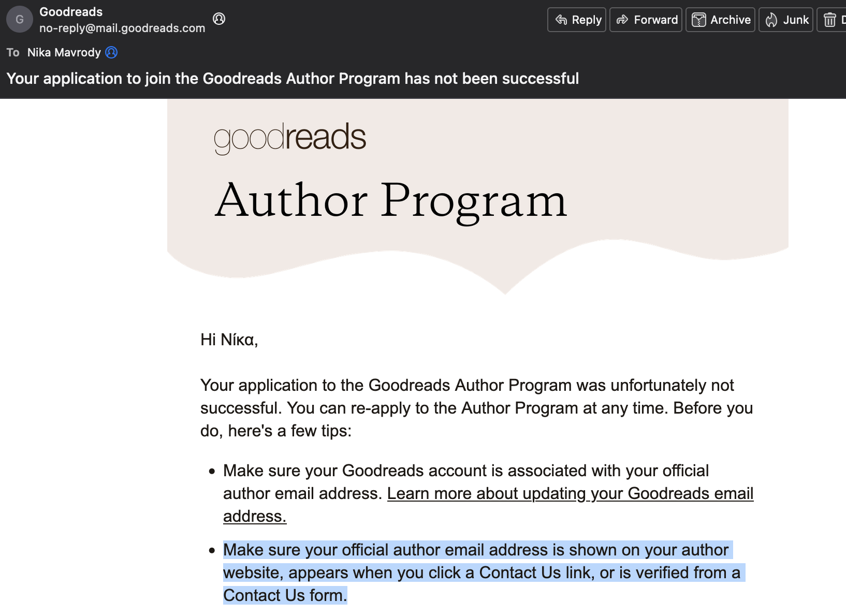This screenshot has height=616, width=846.
Task: Archive the message
Action: coord(720,20)
